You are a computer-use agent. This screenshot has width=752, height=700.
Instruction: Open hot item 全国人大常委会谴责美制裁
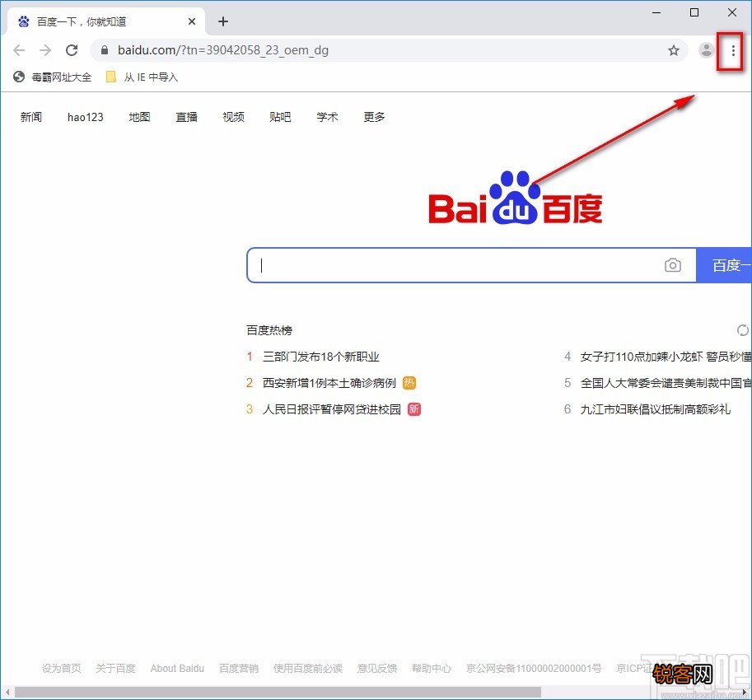[666, 383]
